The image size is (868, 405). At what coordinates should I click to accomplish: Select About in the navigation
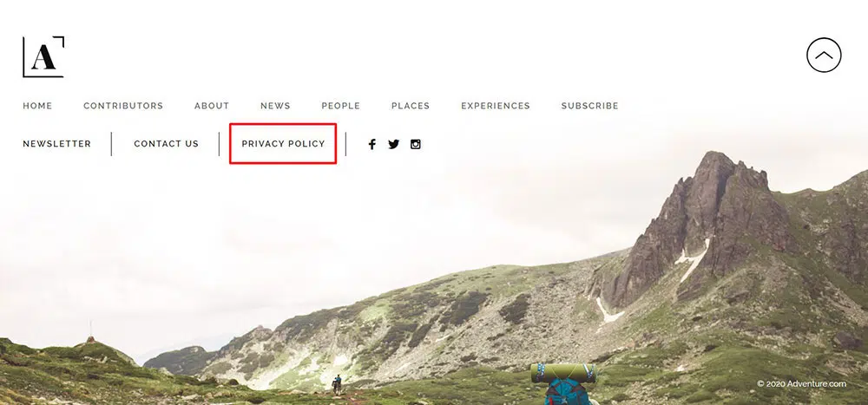click(212, 106)
